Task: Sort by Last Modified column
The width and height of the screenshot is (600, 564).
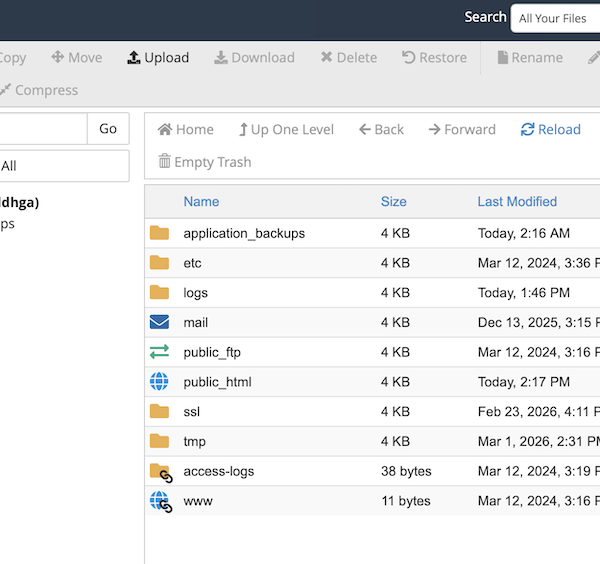Action: (517, 201)
